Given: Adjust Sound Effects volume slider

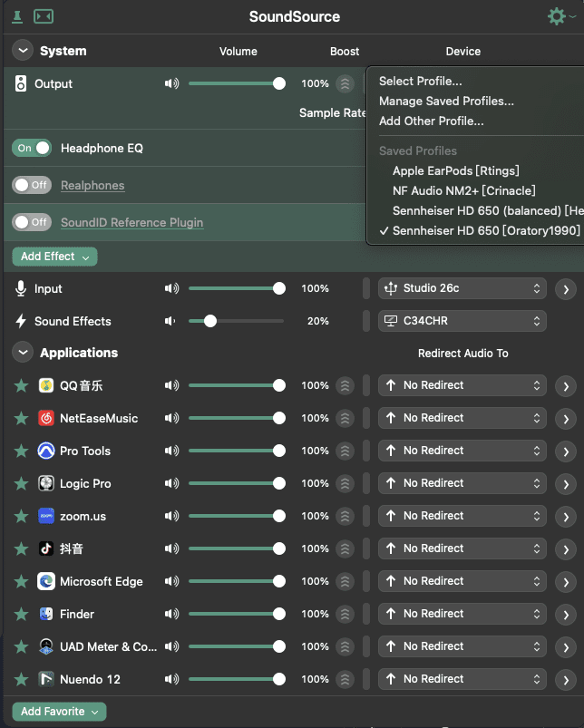Looking at the screenshot, I should (237, 321).
